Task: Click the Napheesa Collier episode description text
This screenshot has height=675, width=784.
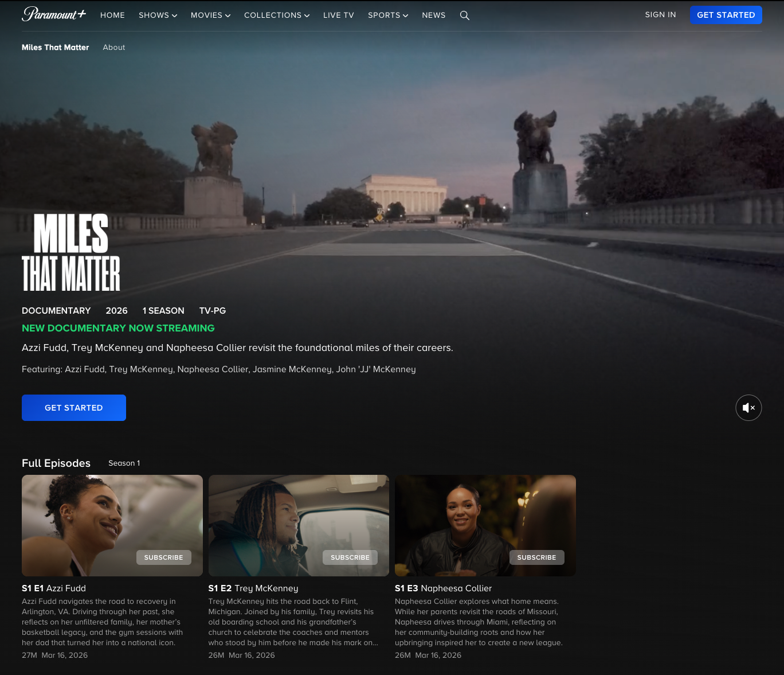Action: (x=479, y=622)
